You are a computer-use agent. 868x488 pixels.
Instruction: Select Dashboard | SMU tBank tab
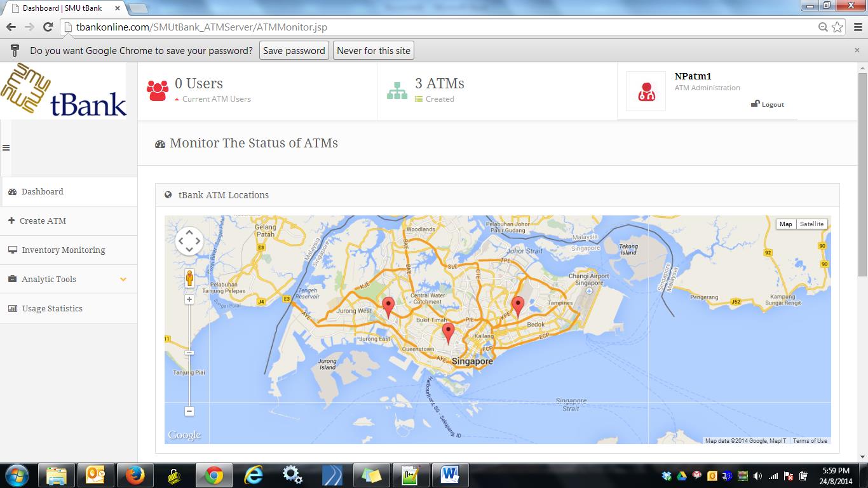point(64,8)
